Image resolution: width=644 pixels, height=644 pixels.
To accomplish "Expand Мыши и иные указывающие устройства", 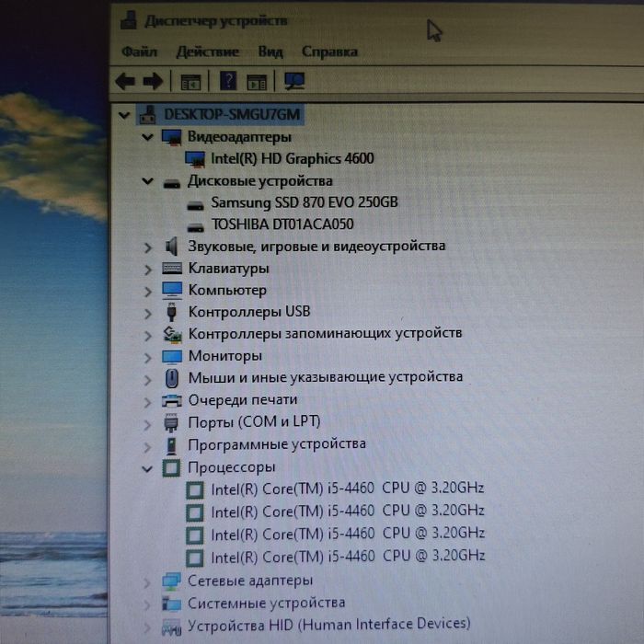I will pos(148,380).
